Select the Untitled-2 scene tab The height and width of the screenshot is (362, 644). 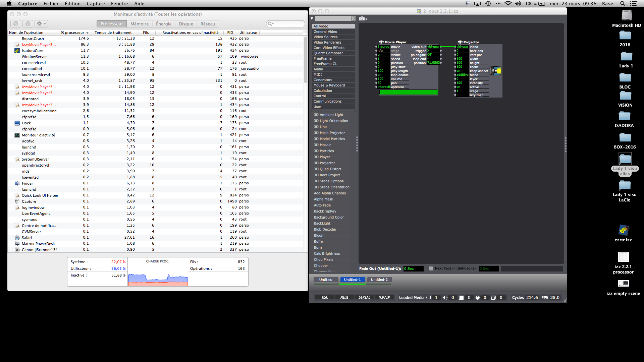pos(379,279)
